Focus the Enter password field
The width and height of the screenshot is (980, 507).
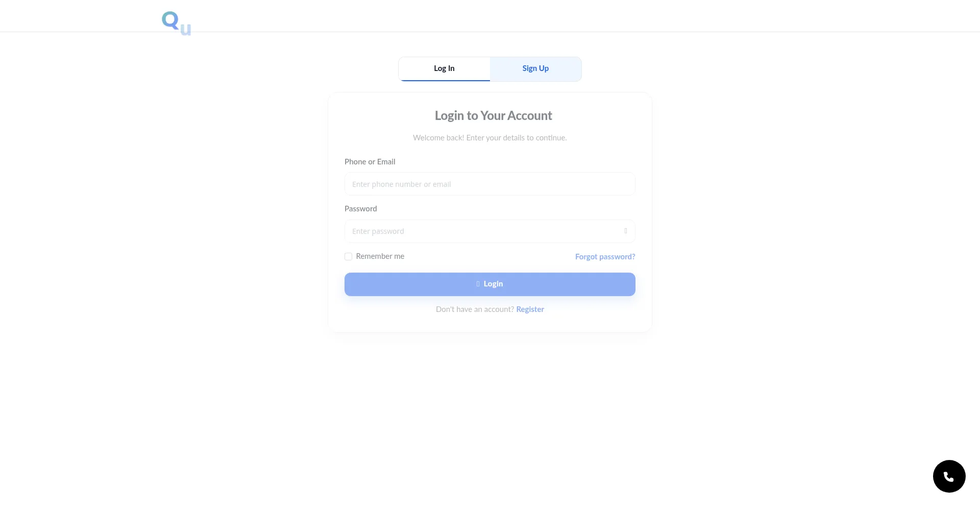pos(490,231)
